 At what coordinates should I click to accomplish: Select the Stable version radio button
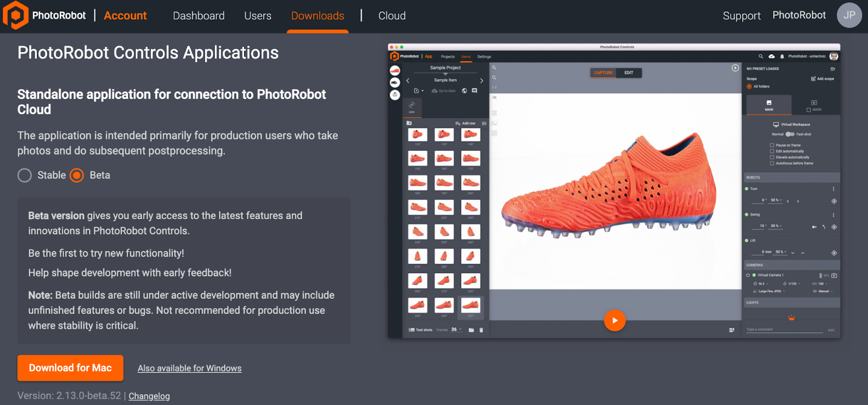tap(24, 175)
